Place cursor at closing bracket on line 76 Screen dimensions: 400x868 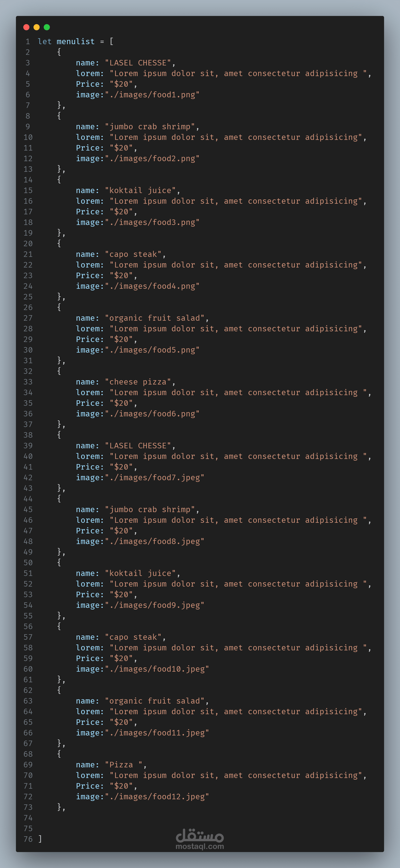click(40, 839)
